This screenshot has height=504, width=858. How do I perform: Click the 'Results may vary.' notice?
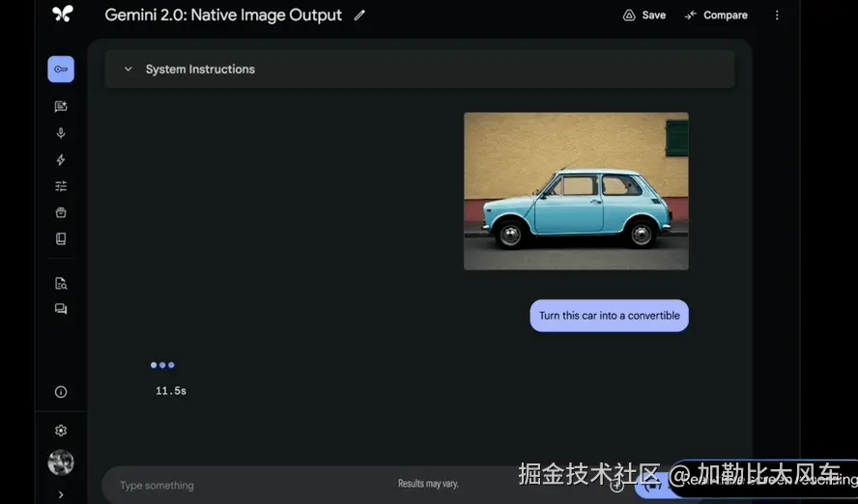[428, 484]
